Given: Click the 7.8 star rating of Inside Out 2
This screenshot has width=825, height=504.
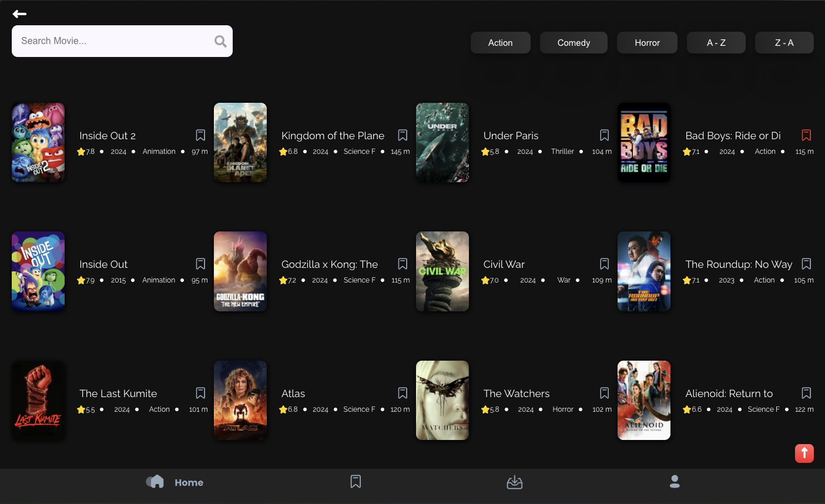Looking at the screenshot, I should 86,152.
